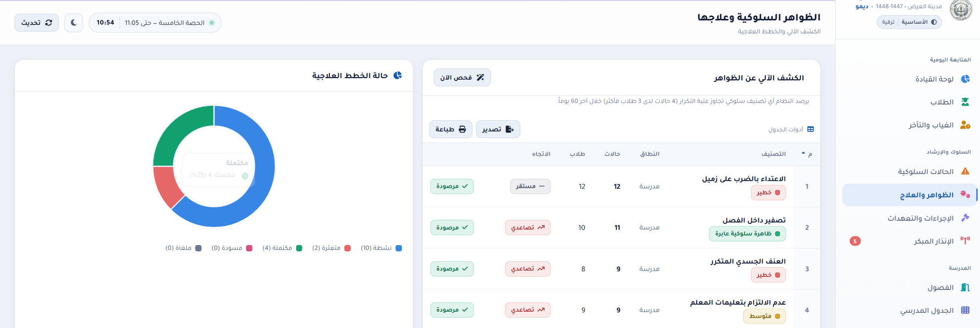Click the الجدول المدرسي table icon
Screen dimensions: 980x328
tap(965, 310)
